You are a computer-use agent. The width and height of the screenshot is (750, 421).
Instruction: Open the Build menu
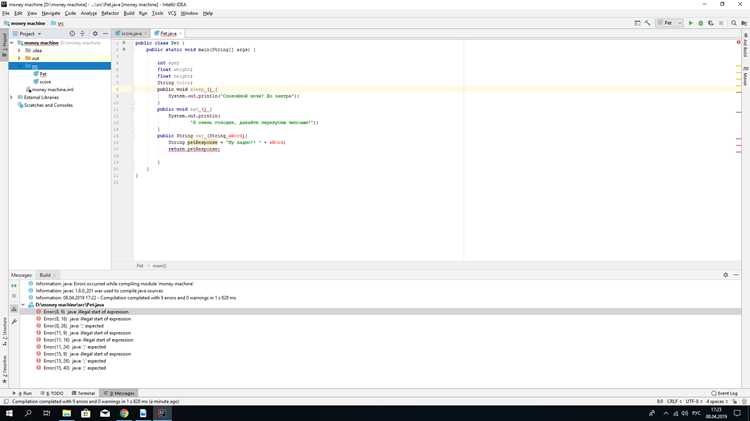[129, 13]
